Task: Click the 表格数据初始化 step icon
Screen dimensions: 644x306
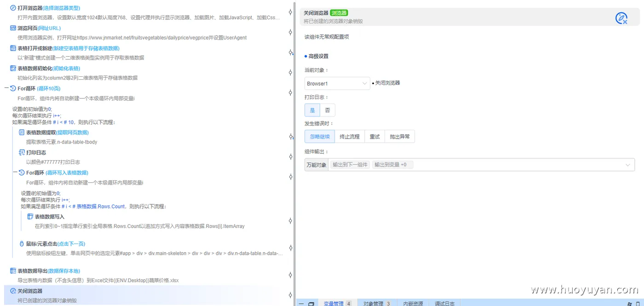Action: pos(13,69)
